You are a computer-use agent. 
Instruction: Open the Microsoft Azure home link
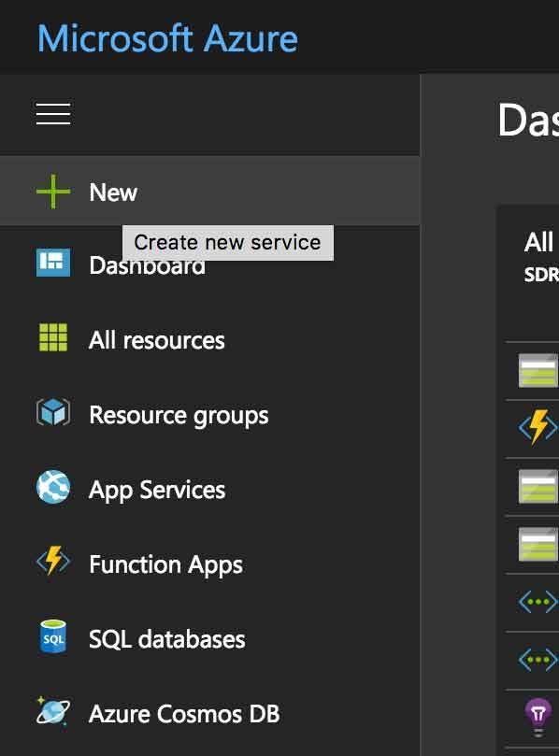point(168,38)
